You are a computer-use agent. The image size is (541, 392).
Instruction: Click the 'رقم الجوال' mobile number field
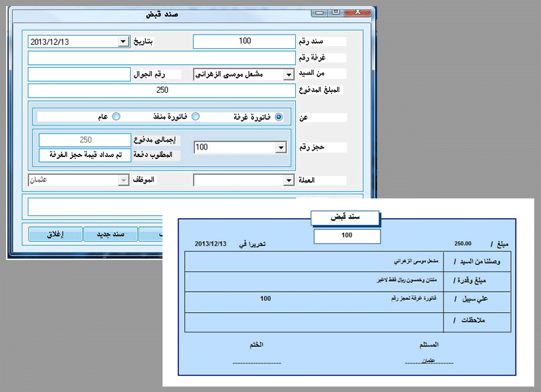(79, 74)
